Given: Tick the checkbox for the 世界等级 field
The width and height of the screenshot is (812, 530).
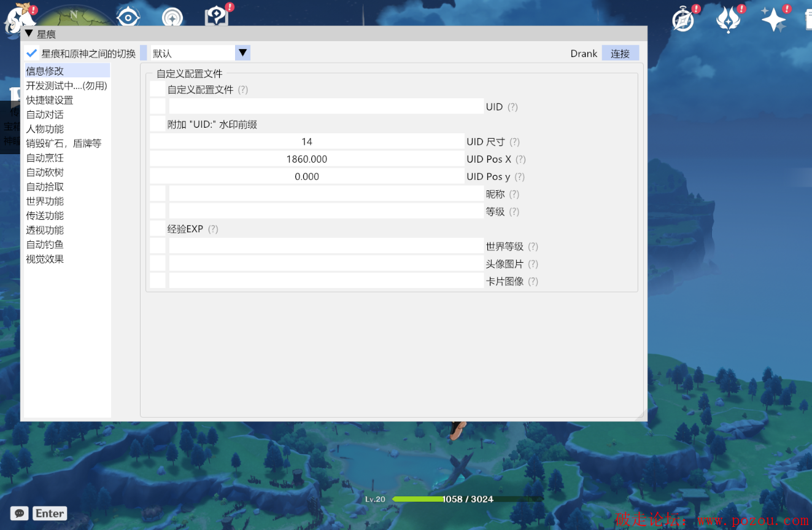Looking at the screenshot, I should pos(158,246).
